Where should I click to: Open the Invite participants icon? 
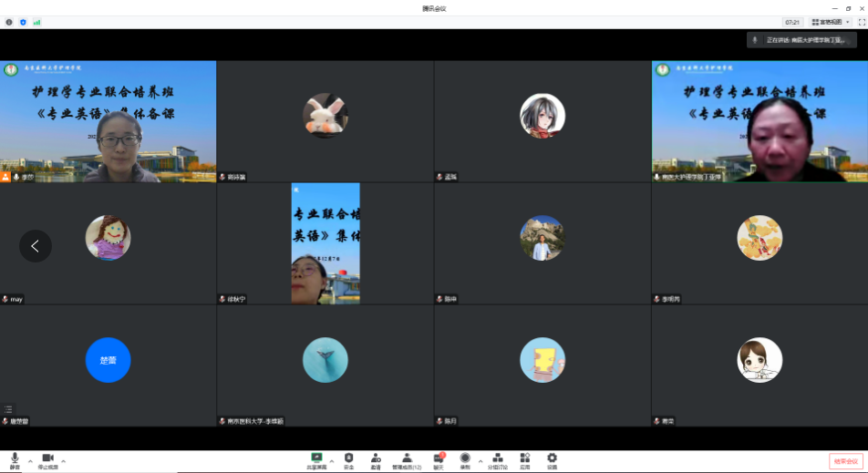(376, 459)
